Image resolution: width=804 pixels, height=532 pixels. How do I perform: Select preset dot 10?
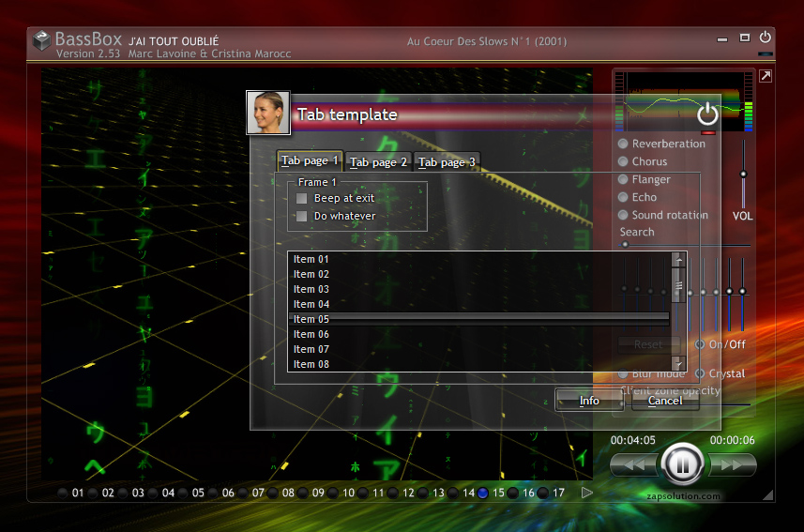coord(333,493)
